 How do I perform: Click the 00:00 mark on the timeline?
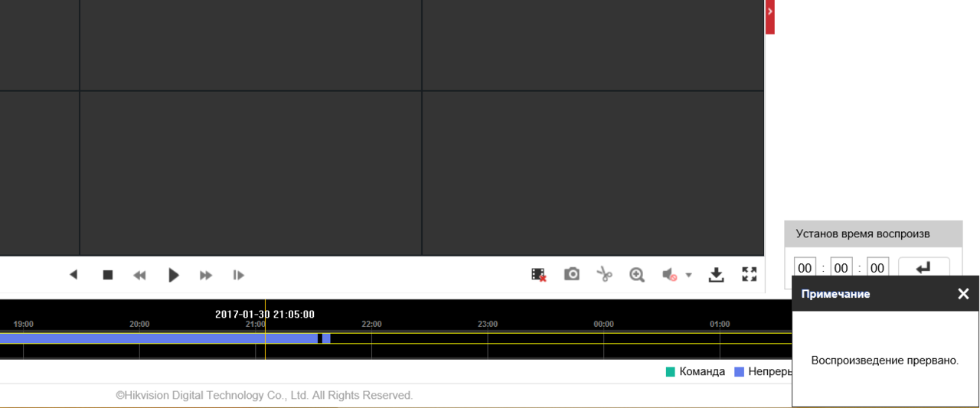click(603, 324)
